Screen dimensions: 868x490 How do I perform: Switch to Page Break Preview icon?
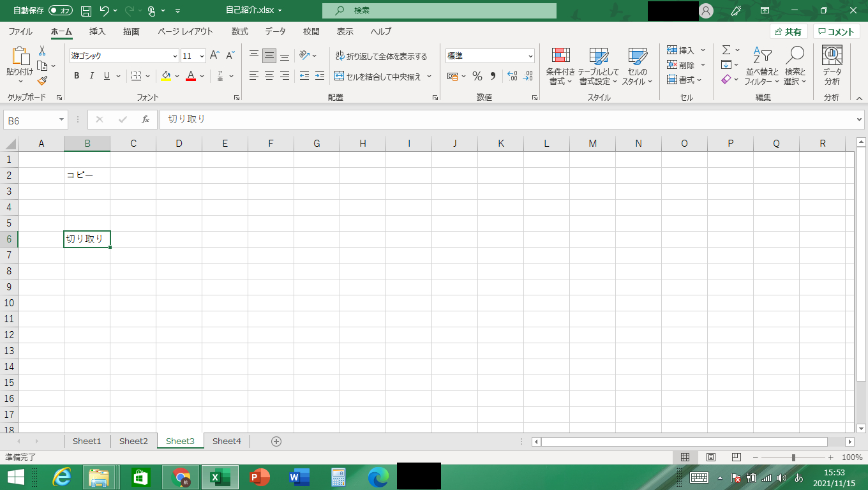[736, 457]
